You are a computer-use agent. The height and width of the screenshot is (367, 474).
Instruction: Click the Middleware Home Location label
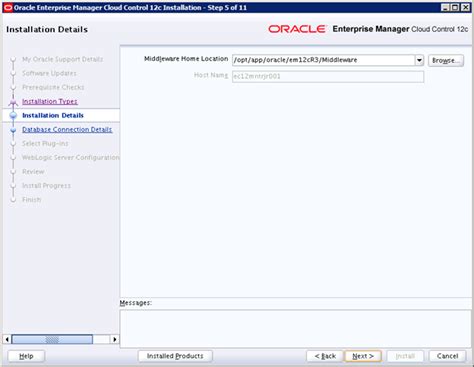[186, 59]
